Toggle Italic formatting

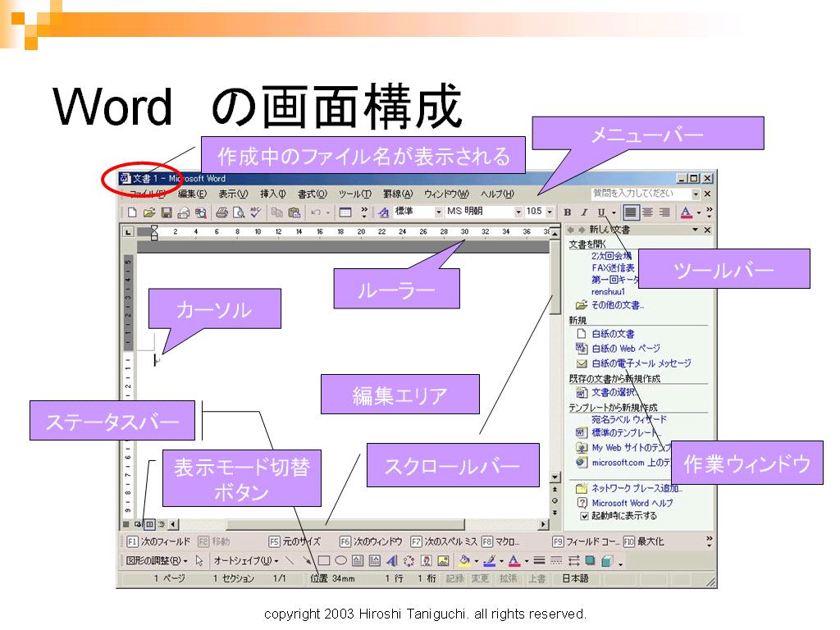(584, 212)
